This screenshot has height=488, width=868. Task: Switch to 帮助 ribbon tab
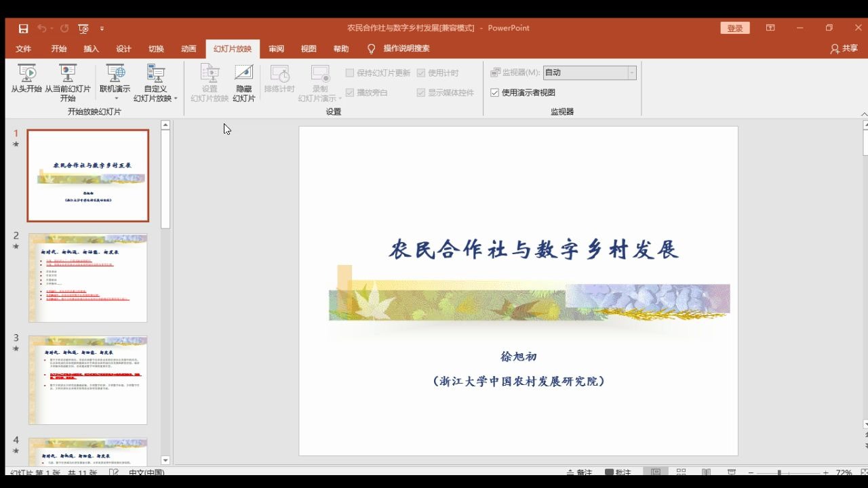tap(341, 49)
